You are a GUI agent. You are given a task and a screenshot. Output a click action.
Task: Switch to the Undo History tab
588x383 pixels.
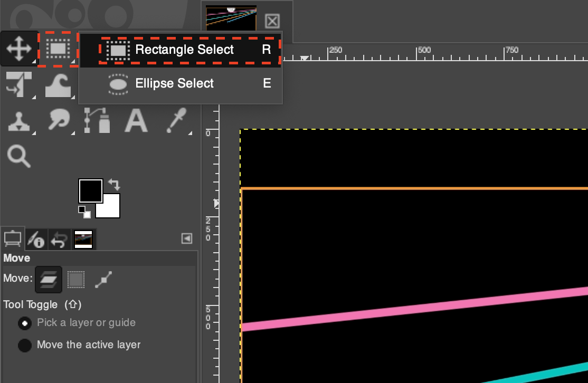coord(59,240)
